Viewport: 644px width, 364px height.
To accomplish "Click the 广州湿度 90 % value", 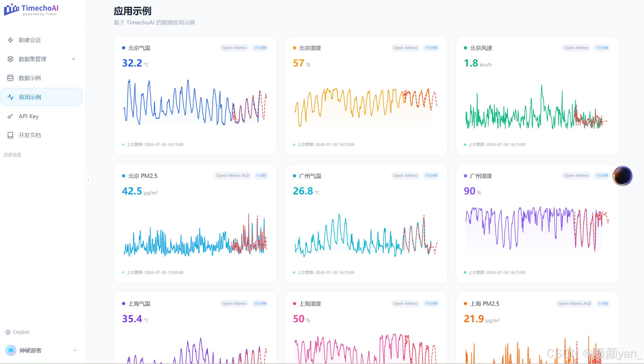I will click(473, 191).
